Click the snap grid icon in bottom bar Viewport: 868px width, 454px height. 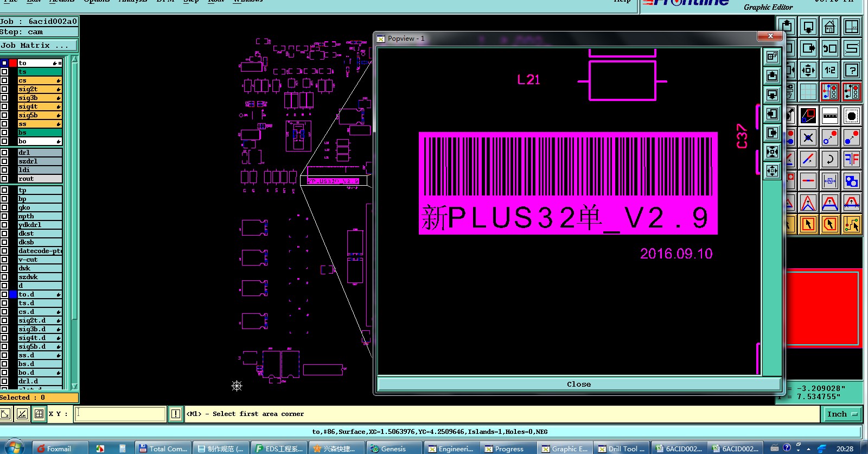click(x=39, y=414)
